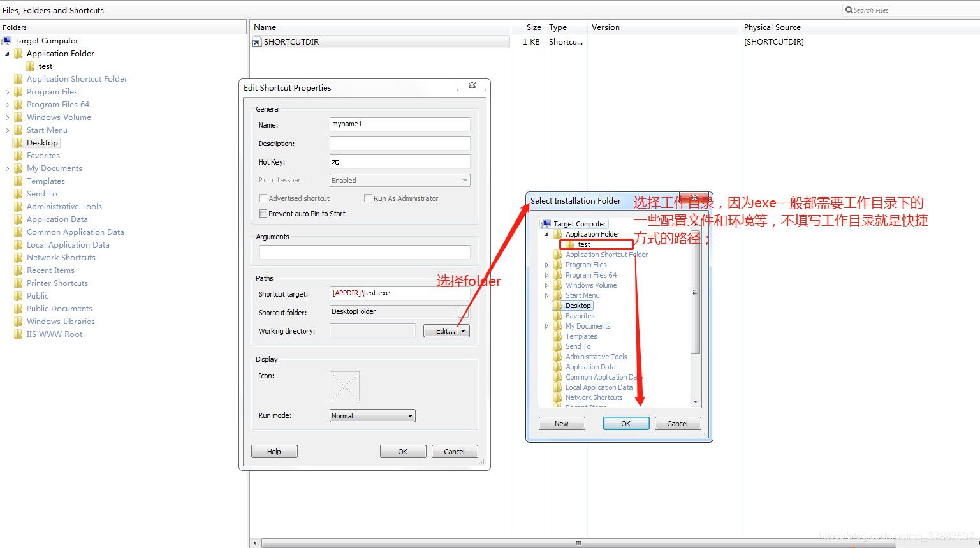Click the Help button in shortcut dialog
Viewport: 980px width, 548px height.
pyautogui.click(x=274, y=451)
